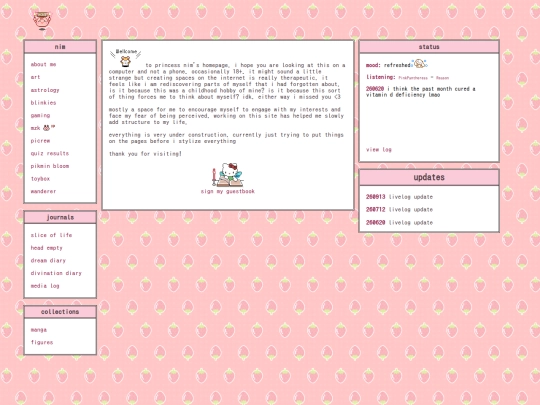Click the updates panel header
Viewport: 540px width, 405px height.
point(429,177)
